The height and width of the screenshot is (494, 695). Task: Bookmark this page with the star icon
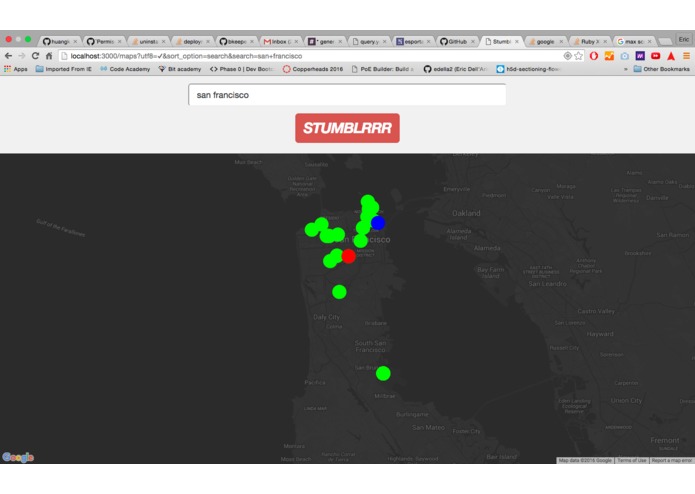coord(578,56)
